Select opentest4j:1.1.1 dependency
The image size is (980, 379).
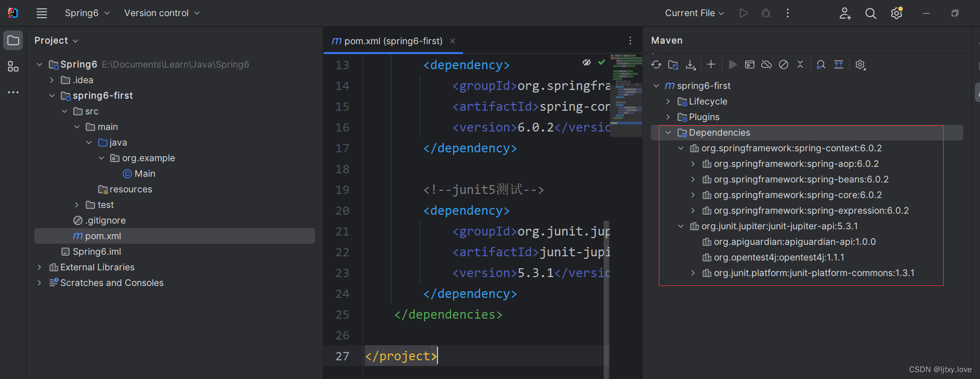[773, 257]
